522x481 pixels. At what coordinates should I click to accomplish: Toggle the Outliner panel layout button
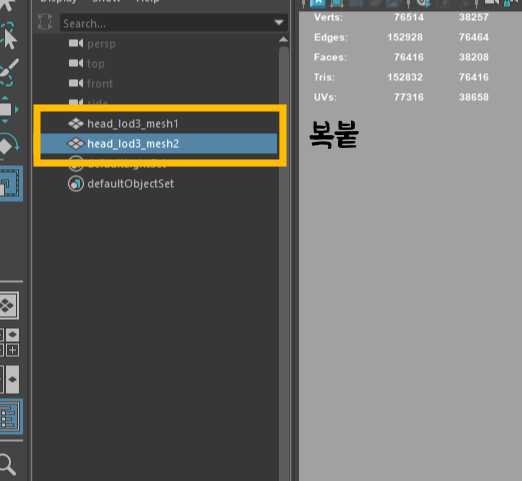(11, 417)
